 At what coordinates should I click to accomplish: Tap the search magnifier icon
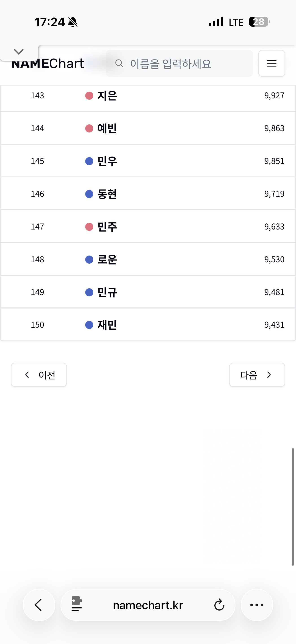(119, 63)
